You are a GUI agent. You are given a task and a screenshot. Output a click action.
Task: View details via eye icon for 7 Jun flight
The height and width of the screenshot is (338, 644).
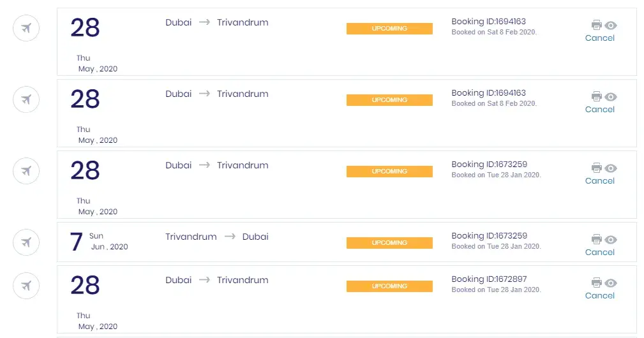pos(611,239)
